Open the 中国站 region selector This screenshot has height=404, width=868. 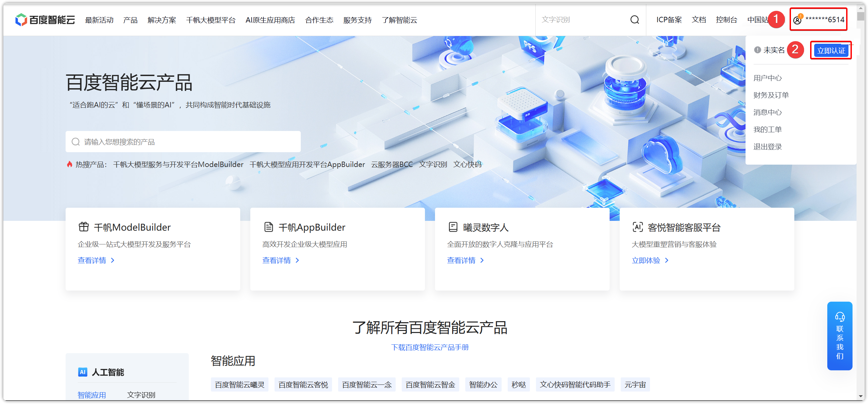coord(757,20)
